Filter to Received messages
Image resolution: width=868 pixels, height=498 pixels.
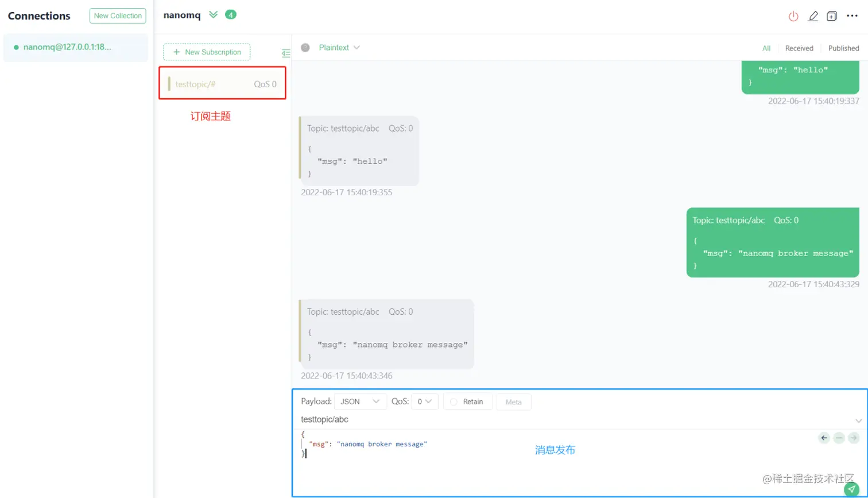click(799, 48)
